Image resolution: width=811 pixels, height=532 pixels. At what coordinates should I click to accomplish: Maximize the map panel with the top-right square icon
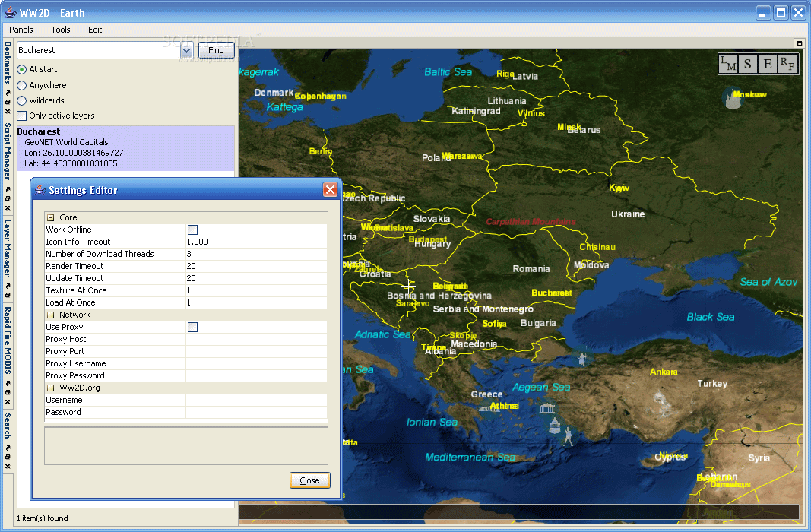click(x=800, y=43)
